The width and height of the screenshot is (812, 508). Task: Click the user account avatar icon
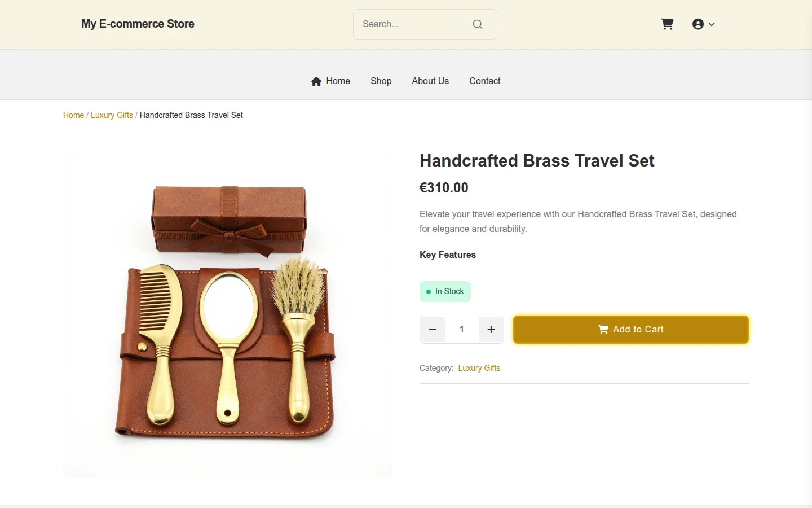[x=698, y=24]
